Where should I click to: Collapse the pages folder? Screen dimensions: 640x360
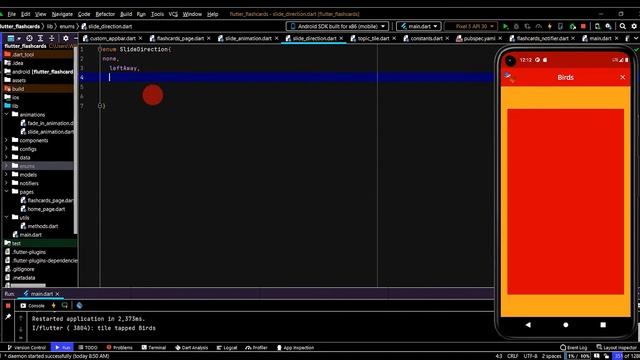pyautogui.click(x=7, y=191)
